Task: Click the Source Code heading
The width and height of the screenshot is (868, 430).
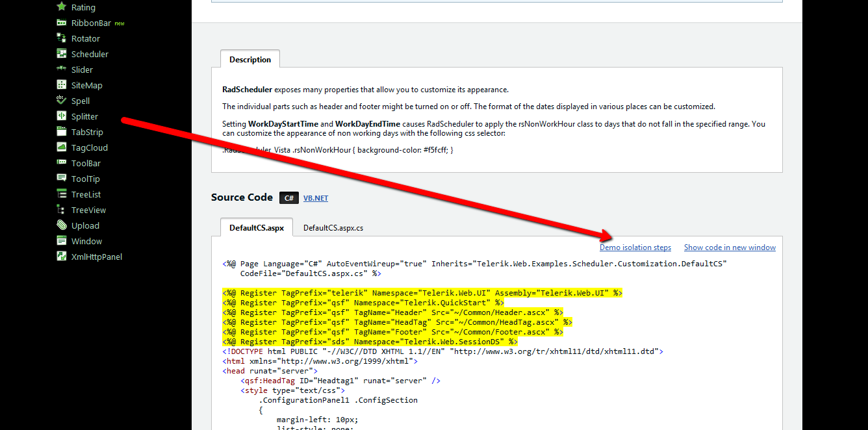Action: tap(242, 197)
